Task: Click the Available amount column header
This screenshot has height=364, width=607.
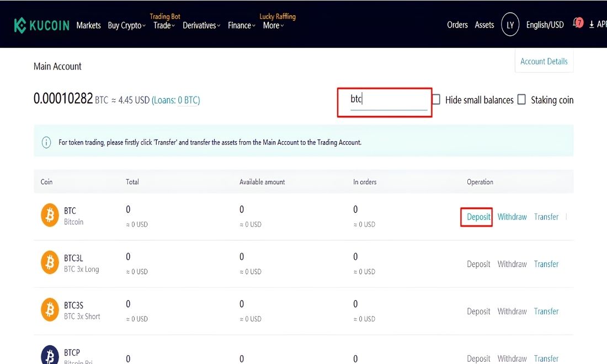Action: [262, 182]
